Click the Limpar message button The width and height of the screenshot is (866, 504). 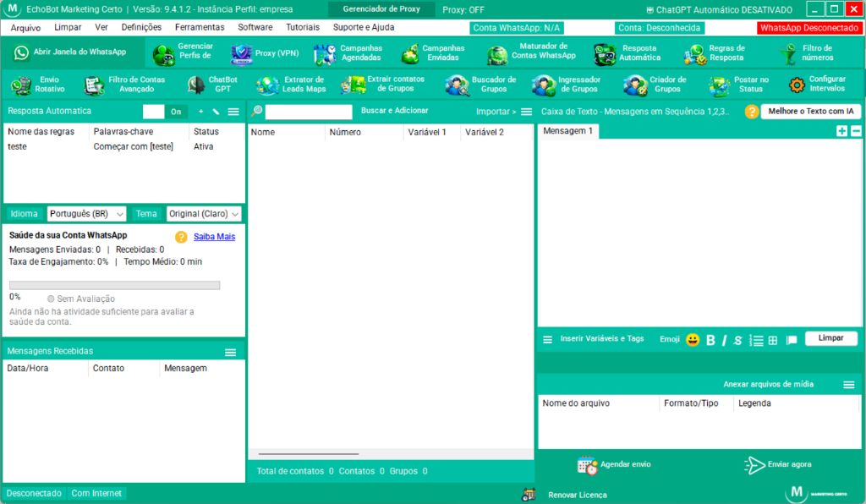coord(830,338)
